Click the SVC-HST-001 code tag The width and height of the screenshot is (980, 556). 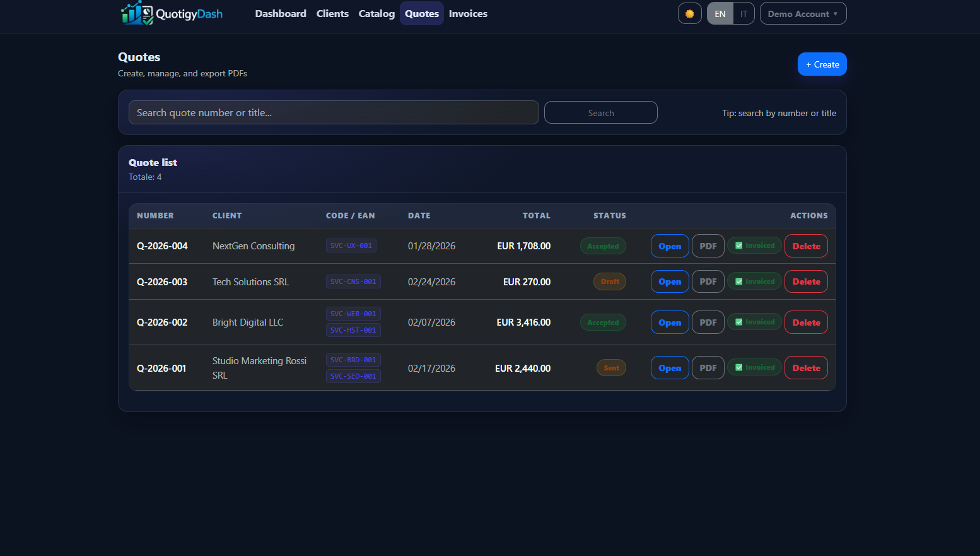[x=353, y=330]
